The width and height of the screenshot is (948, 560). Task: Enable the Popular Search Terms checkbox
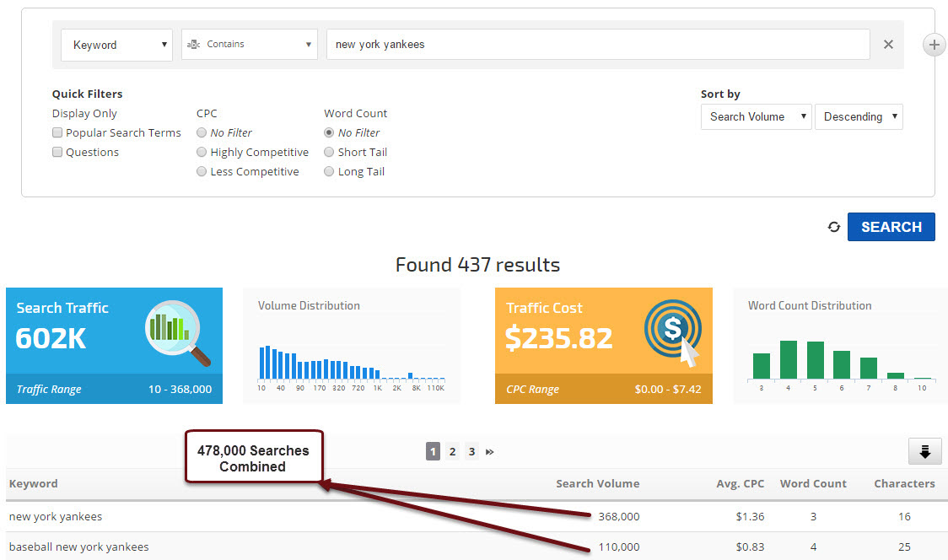(57, 132)
